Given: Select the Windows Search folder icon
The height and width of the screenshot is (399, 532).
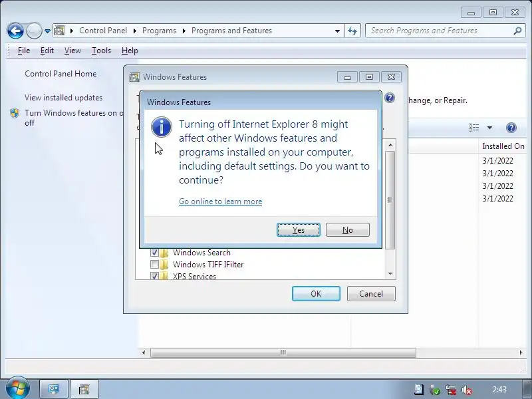Looking at the screenshot, I should pos(164,253).
